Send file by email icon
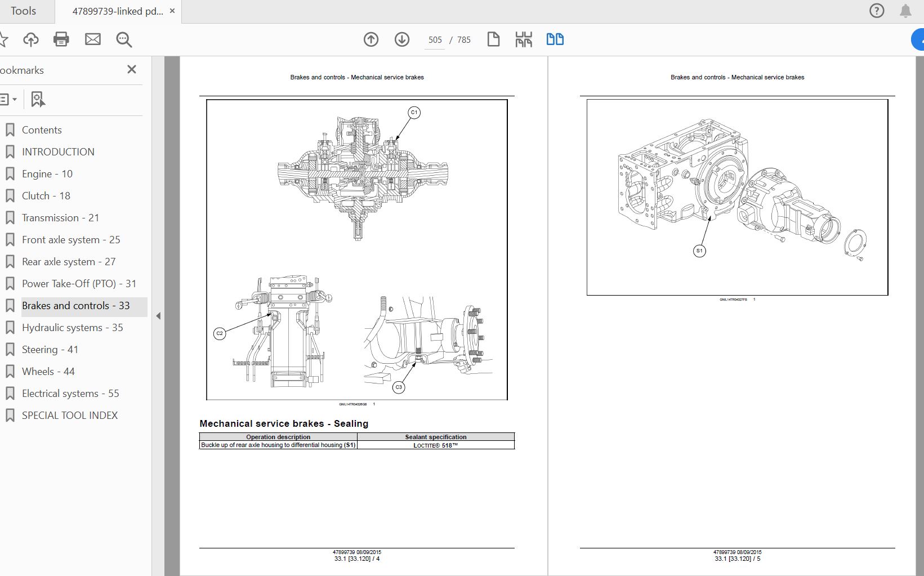 93,39
